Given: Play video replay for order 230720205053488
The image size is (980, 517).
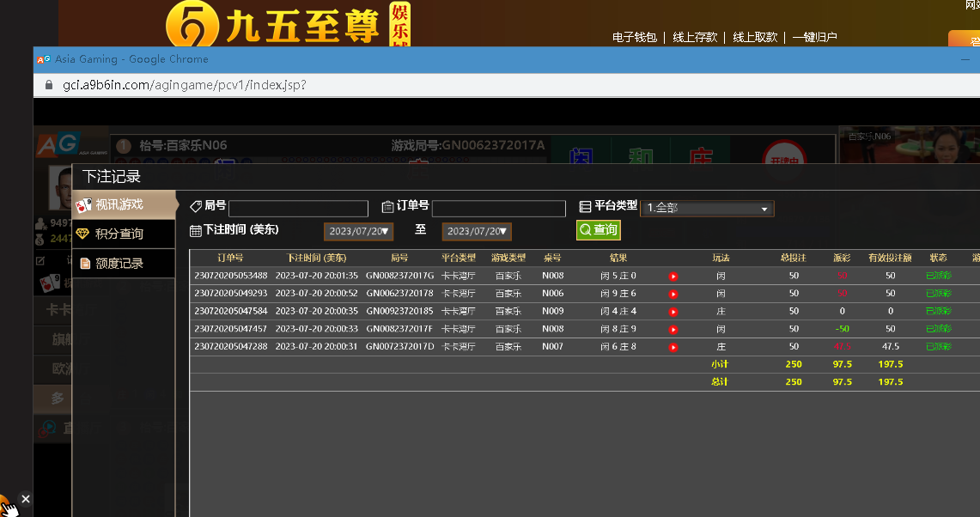Looking at the screenshot, I should click(x=673, y=277).
